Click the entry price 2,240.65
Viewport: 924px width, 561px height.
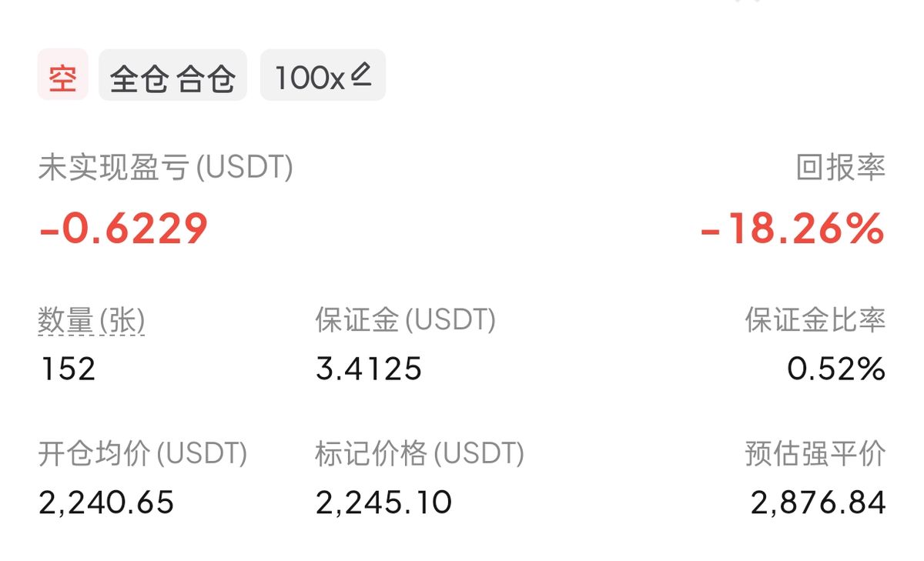pyautogui.click(x=106, y=503)
